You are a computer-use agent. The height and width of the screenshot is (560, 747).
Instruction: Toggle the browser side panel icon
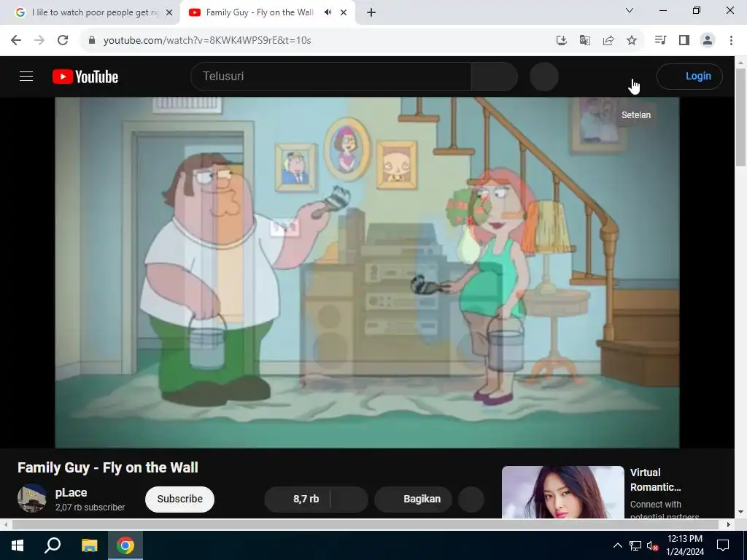click(x=684, y=40)
